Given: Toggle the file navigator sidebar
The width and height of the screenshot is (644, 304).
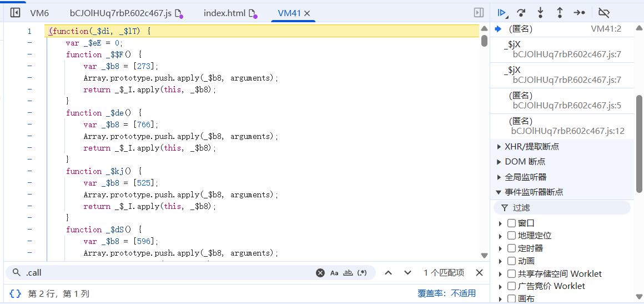Looking at the screenshot, I should 16,12.
